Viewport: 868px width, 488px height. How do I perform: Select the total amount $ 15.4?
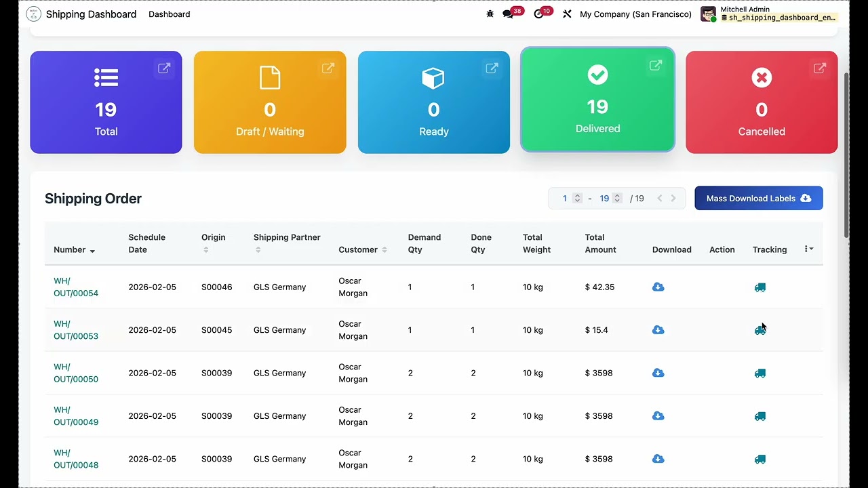pyautogui.click(x=597, y=330)
